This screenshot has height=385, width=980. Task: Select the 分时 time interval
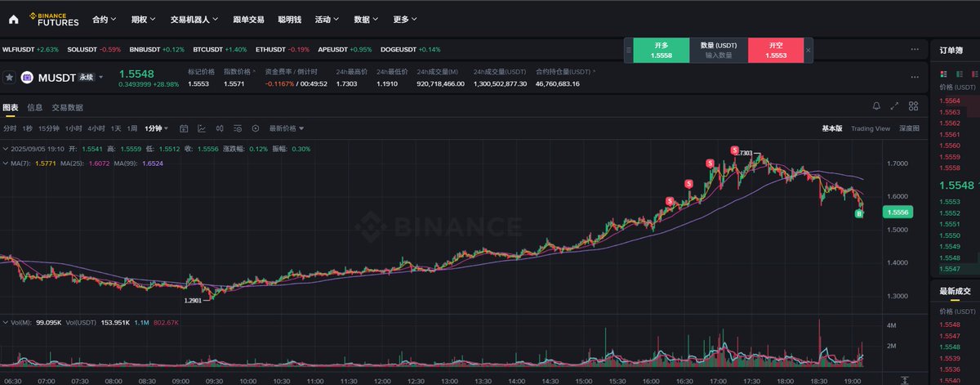[9, 128]
